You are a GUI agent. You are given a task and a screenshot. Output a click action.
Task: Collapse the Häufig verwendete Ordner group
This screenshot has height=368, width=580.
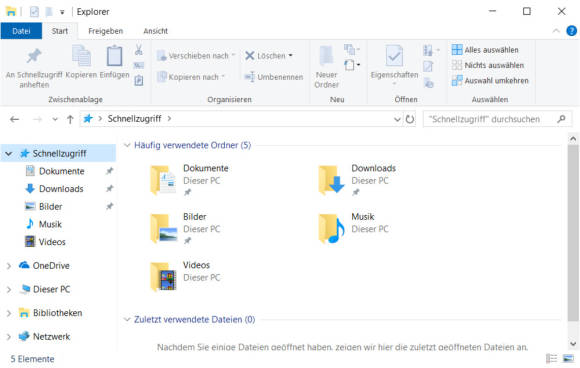127,145
